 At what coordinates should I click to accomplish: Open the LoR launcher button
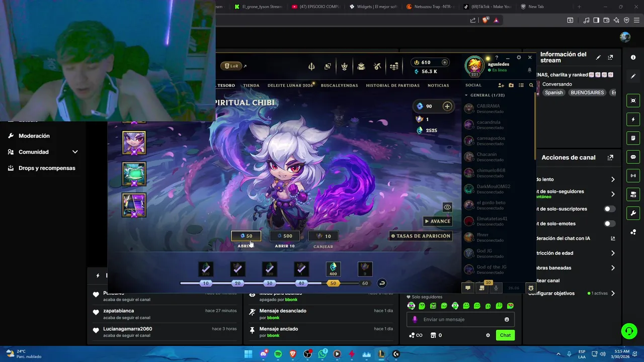pos(231,66)
